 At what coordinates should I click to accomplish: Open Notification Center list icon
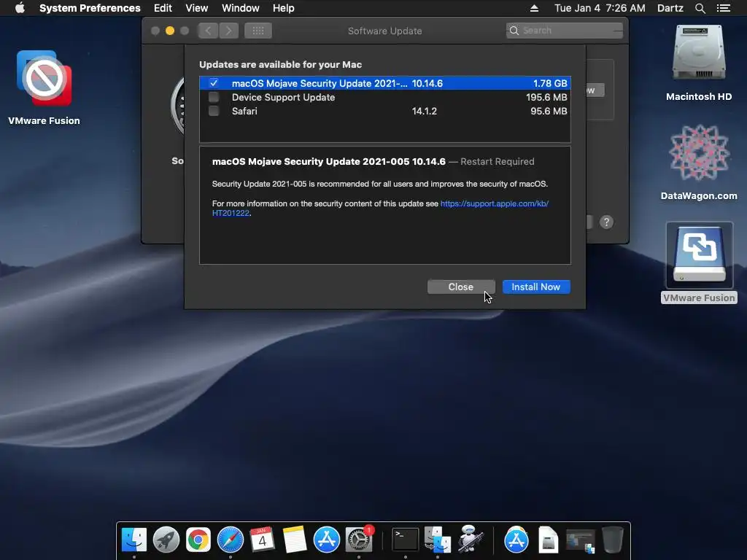pos(724,8)
